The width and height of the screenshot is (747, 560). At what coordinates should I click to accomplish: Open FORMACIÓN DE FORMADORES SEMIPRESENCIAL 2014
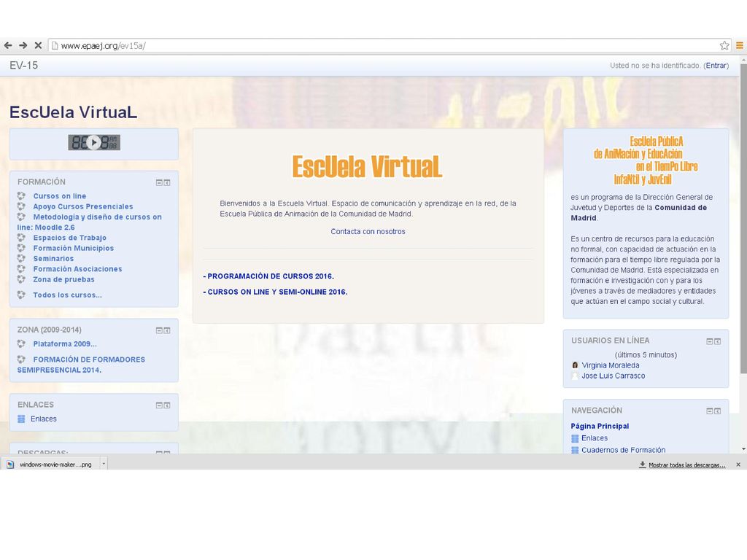(x=81, y=365)
